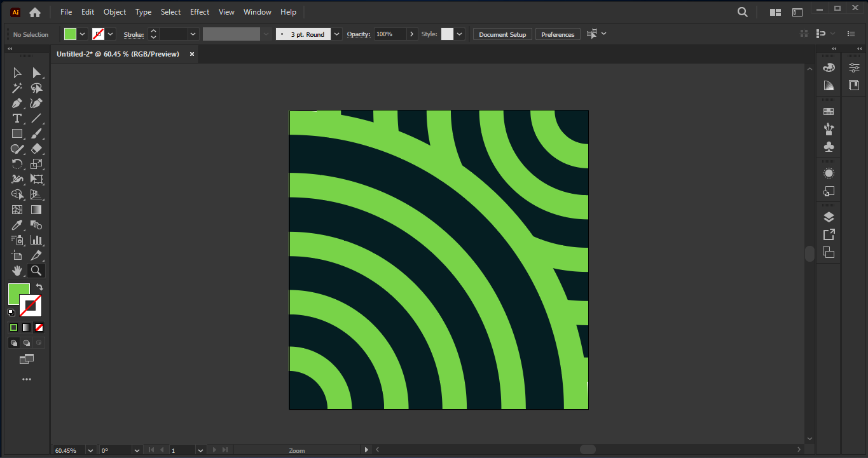Select the Type tool
The height and width of the screenshot is (458, 868).
pyautogui.click(x=17, y=119)
